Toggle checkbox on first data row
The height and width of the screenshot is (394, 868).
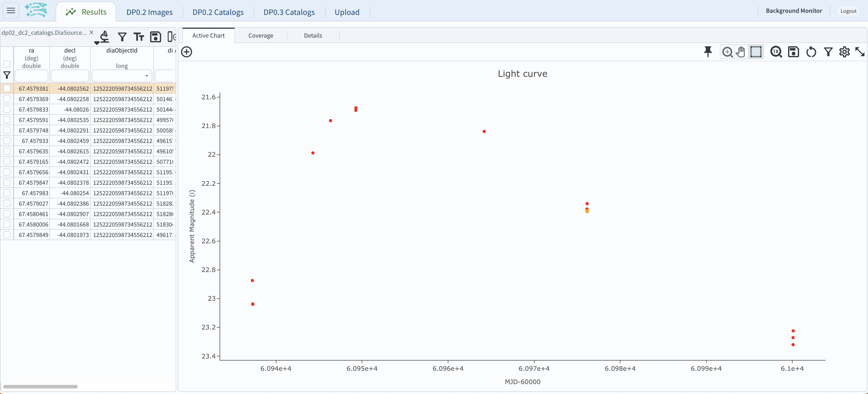(x=6, y=88)
